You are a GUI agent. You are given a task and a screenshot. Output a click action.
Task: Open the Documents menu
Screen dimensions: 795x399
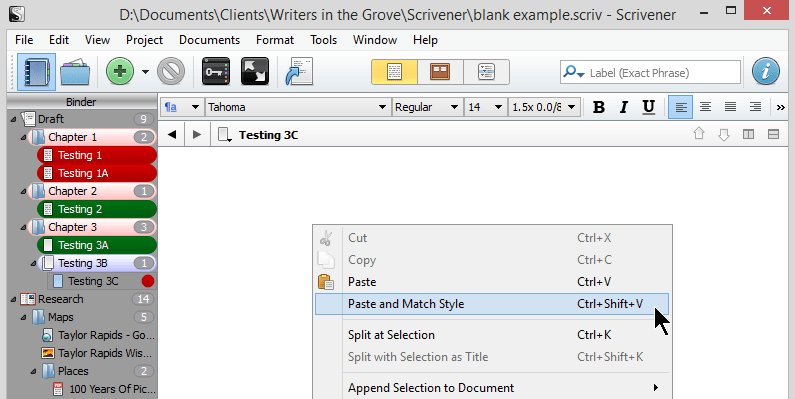(x=209, y=40)
